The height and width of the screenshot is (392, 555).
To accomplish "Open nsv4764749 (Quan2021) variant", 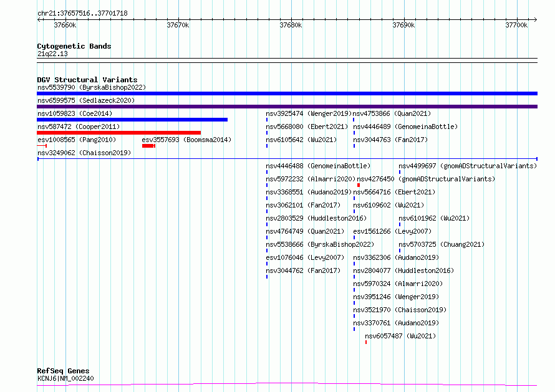I will [305, 231].
